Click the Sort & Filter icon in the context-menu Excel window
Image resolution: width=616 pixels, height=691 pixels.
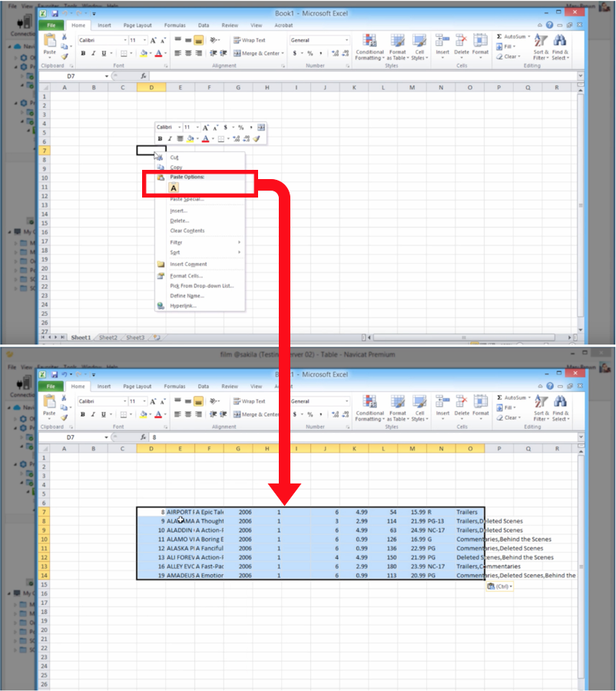(540, 41)
